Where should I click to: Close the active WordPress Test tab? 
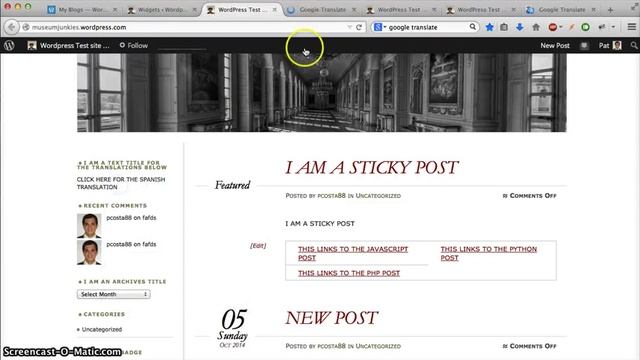[274, 9]
